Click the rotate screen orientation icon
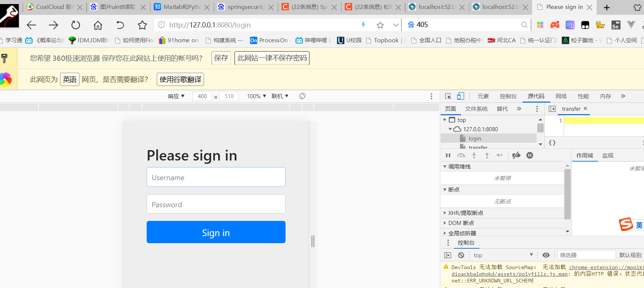The height and width of the screenshot is (288, 644). point(303,96)
